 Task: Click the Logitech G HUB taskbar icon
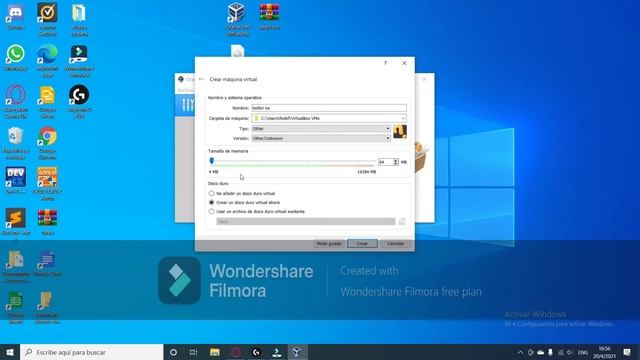[x=256, y=352]
